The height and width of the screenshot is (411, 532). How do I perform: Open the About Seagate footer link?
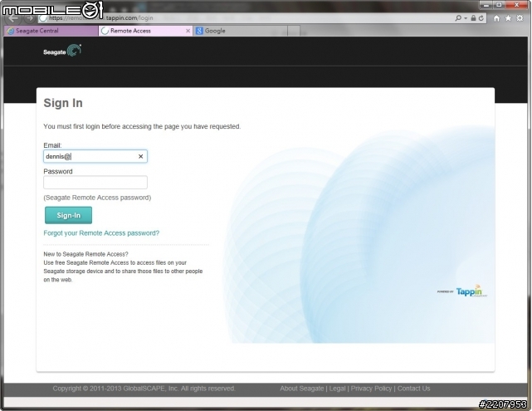pos(301,389)
